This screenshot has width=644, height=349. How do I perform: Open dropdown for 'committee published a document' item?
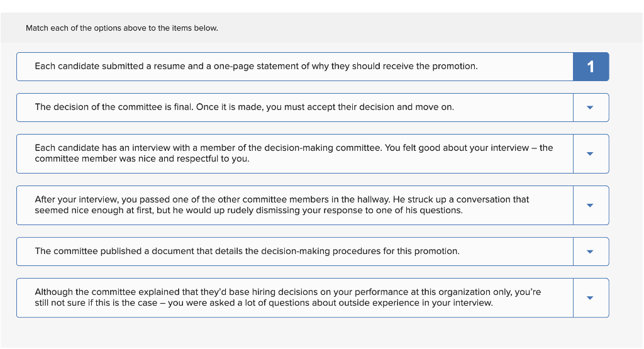pos(591,252)
